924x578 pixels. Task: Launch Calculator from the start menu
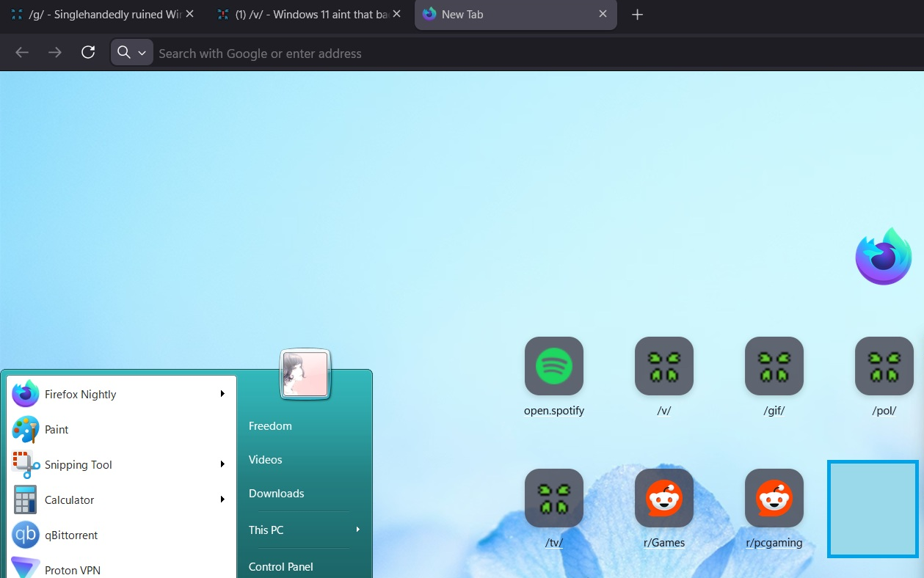click(122, 500)
